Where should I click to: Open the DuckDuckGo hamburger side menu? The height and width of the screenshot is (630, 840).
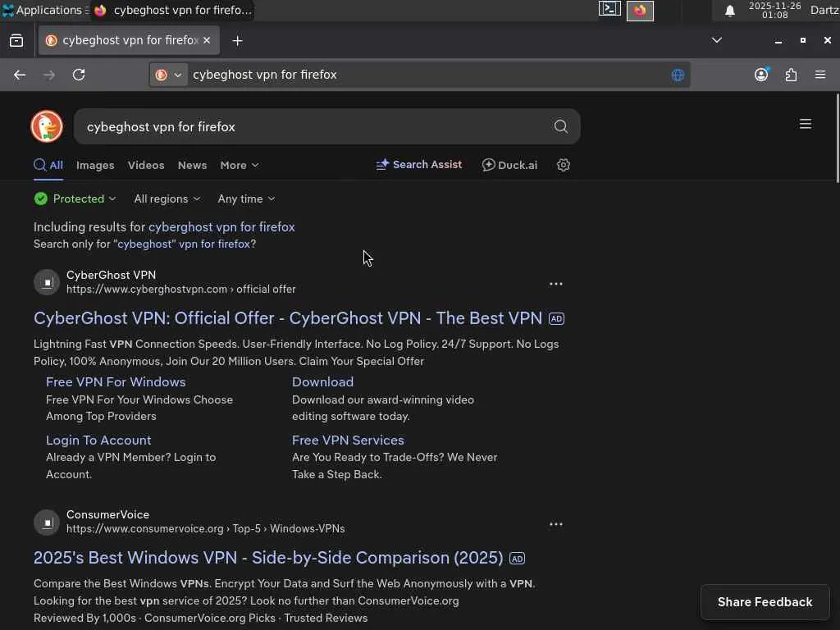(x=806, y=124)
